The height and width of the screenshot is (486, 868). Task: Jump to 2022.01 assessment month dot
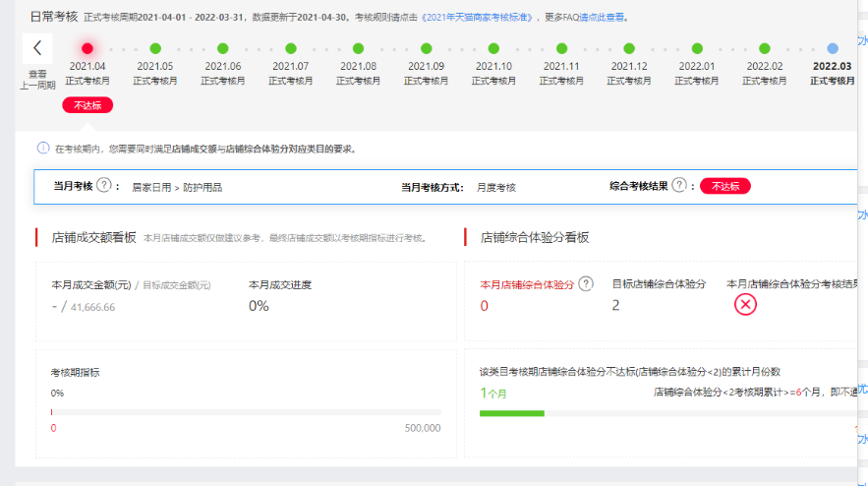pyautogui.click(x=697, y=48)
